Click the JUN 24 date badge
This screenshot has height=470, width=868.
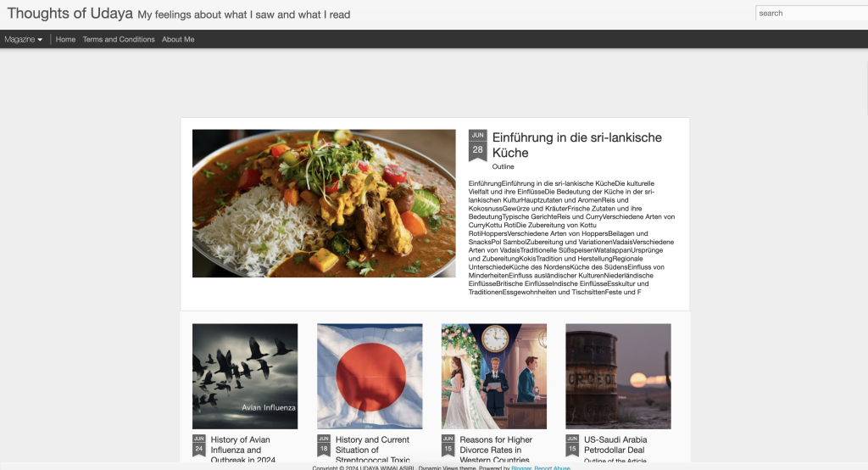point(198,445)
